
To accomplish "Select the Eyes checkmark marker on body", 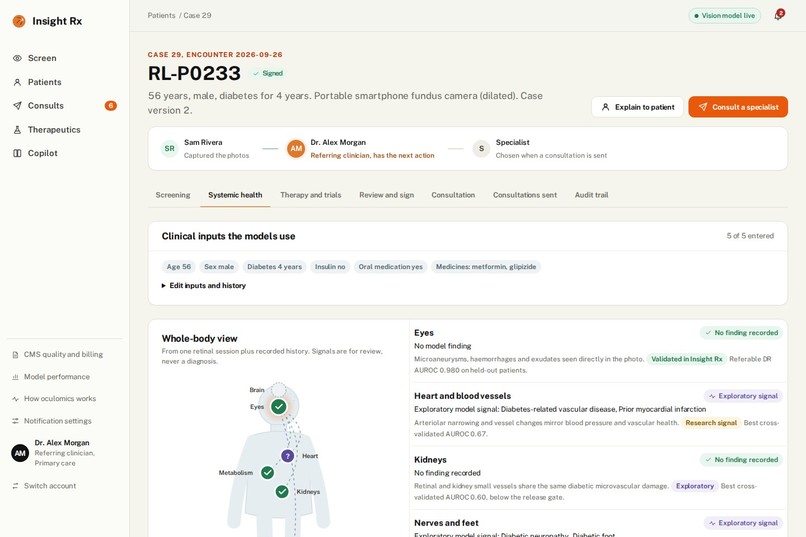I will tap(279, 406).
